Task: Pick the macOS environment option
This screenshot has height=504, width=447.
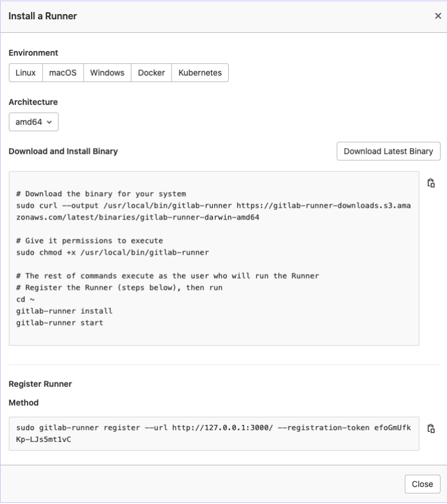Action: tap(63, 73)
